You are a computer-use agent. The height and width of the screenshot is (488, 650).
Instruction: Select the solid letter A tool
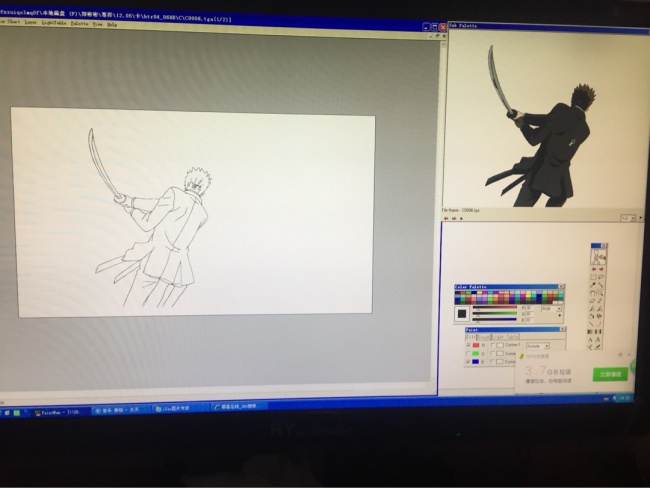(x=590, y=340)
